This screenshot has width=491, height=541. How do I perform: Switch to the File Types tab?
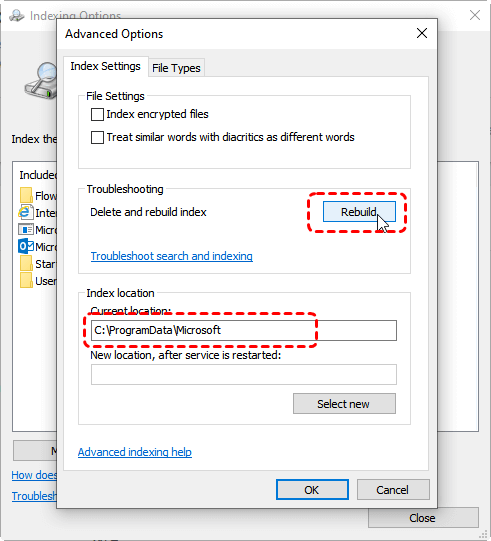[176, 68]
